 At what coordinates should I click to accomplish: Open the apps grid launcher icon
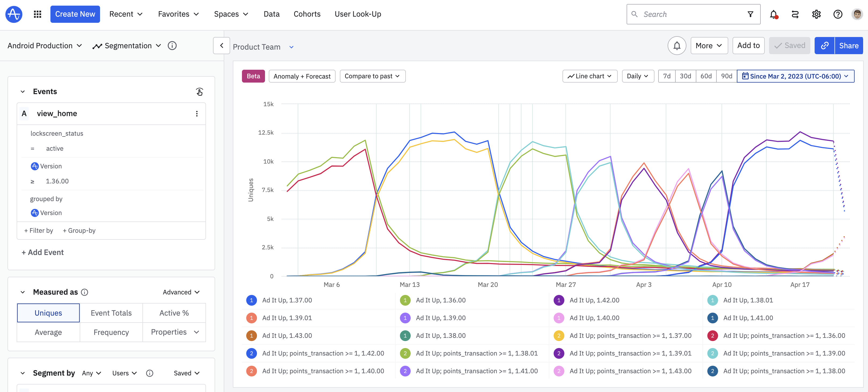coord(37,14)
